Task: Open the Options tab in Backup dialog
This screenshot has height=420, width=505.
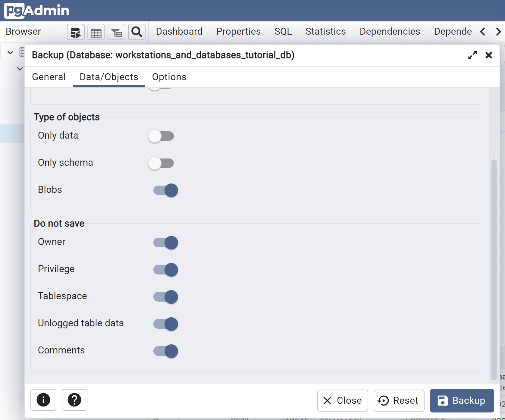Action: coord(169,77)
